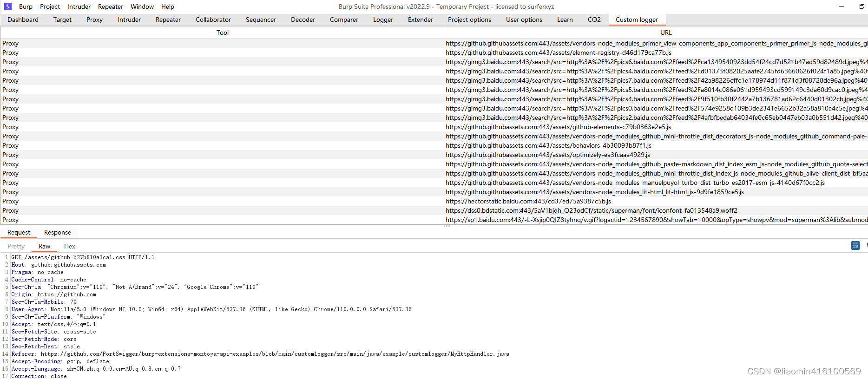The height and width of the screenshot is (379, 868).
Task: Select the Custom logger tab
Action: point(637,20)
